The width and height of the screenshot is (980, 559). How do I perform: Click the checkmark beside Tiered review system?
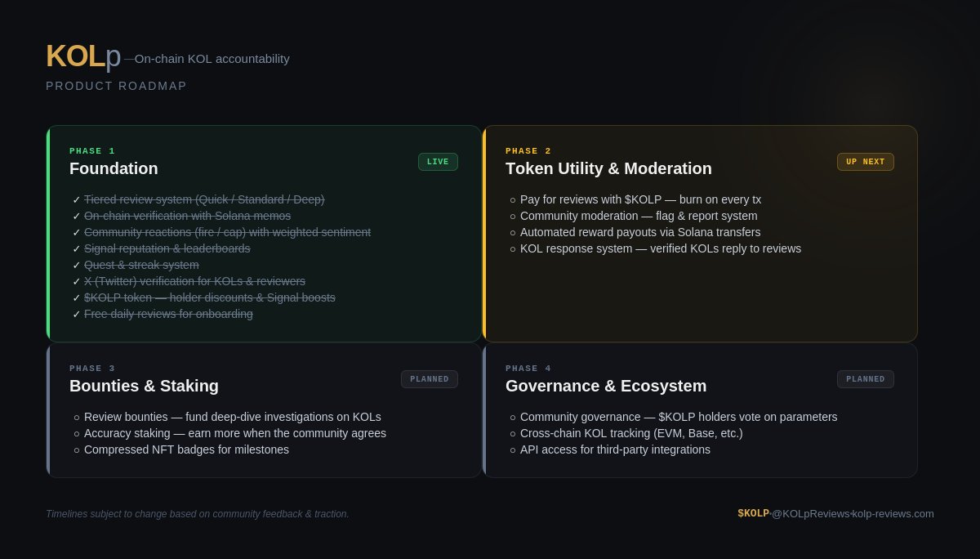point(77,199)
